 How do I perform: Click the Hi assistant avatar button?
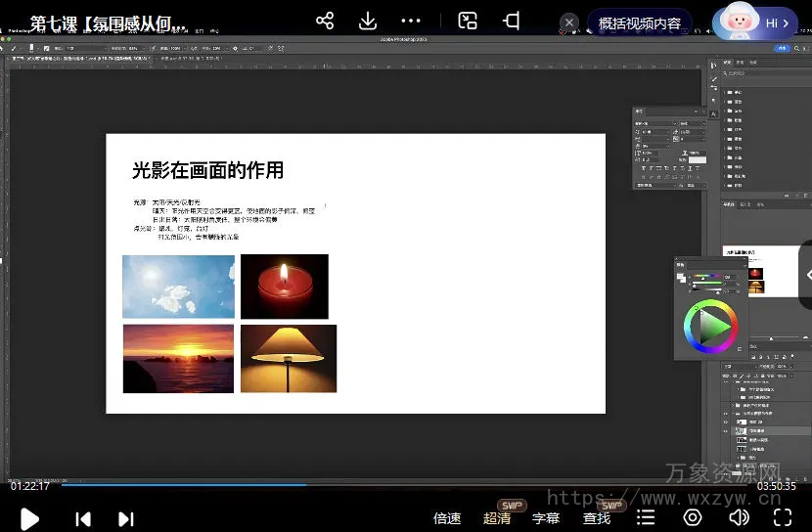[x=755, y=22]
